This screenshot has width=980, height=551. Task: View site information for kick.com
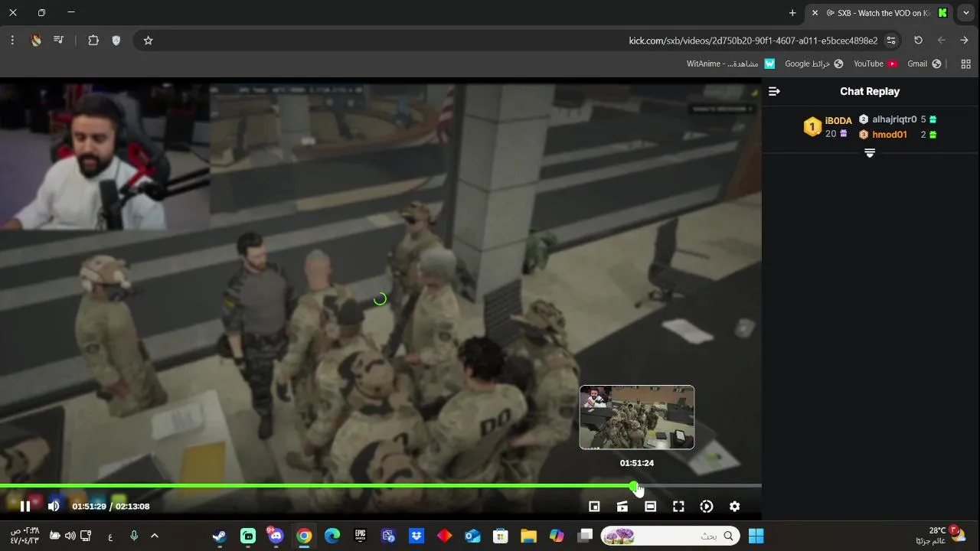click(891, 41)
